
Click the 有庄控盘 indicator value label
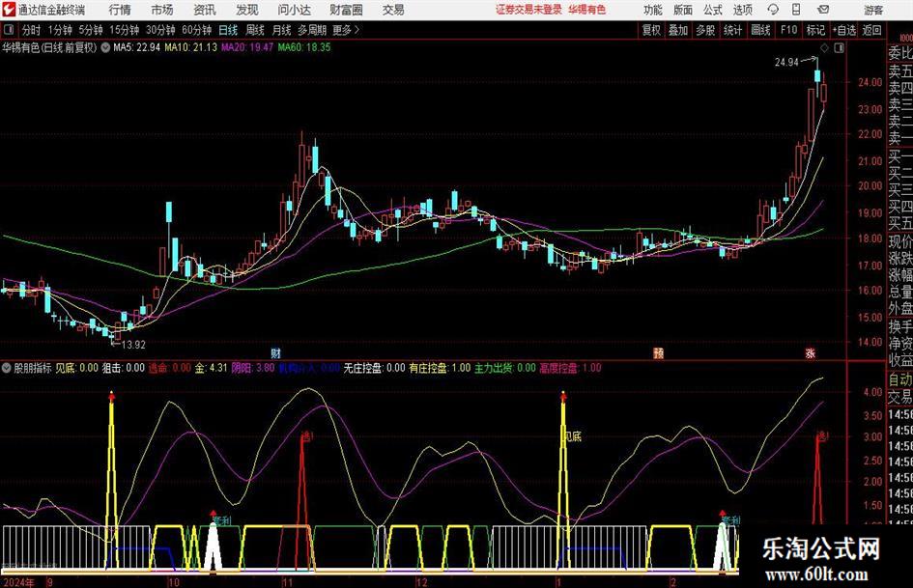pyautogui.click(x=440, y=368)
